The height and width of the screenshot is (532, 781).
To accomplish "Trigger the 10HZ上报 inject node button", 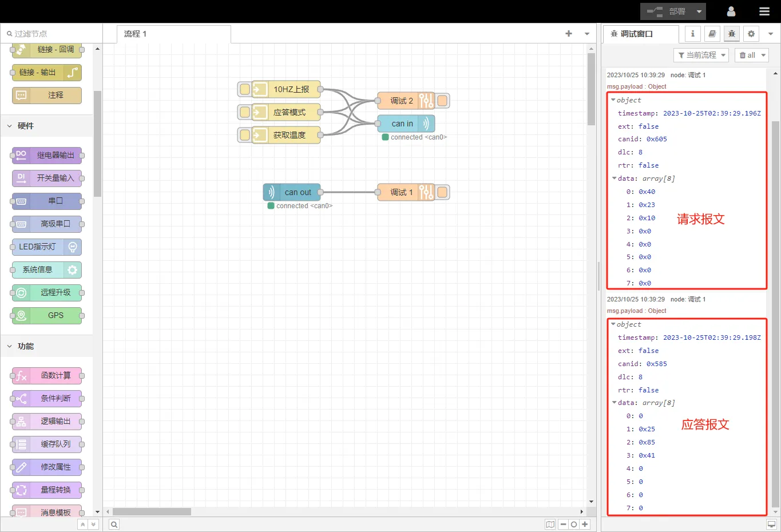I will [x=244, y=89].
